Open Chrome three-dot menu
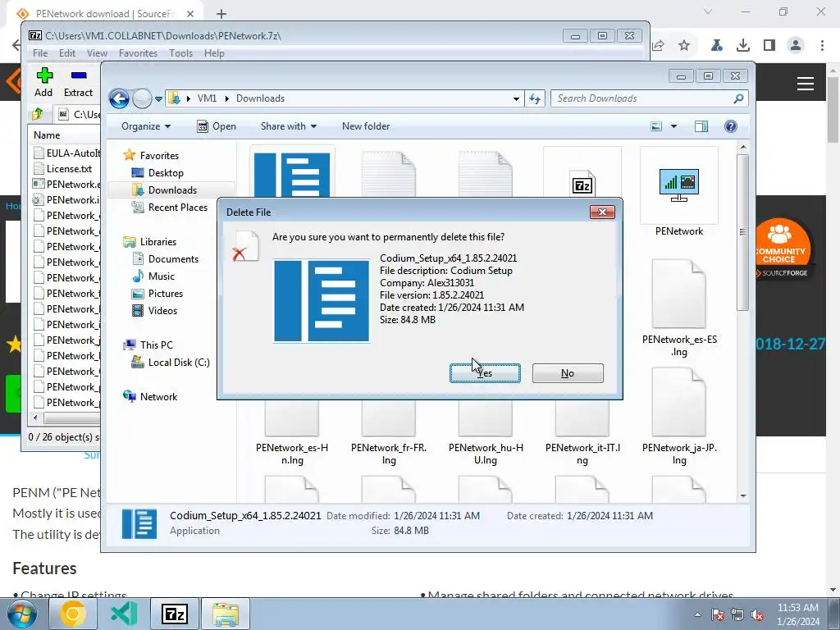Viewport: 840px width, 630px height. coord(822,46)
